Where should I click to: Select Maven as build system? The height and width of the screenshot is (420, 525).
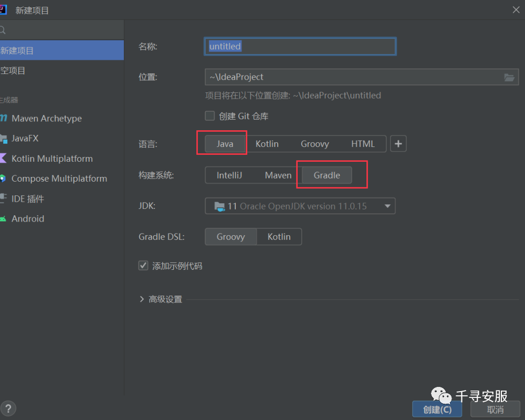click(278, 175)
